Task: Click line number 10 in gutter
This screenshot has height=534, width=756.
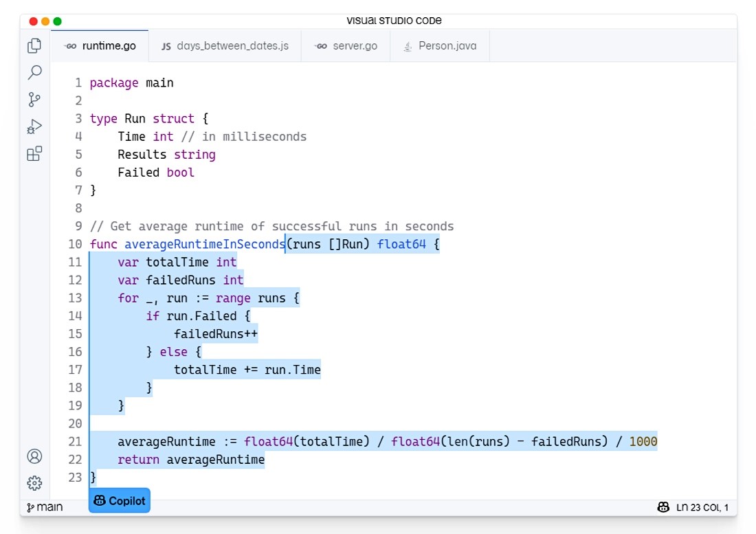Action: (75, 244)
